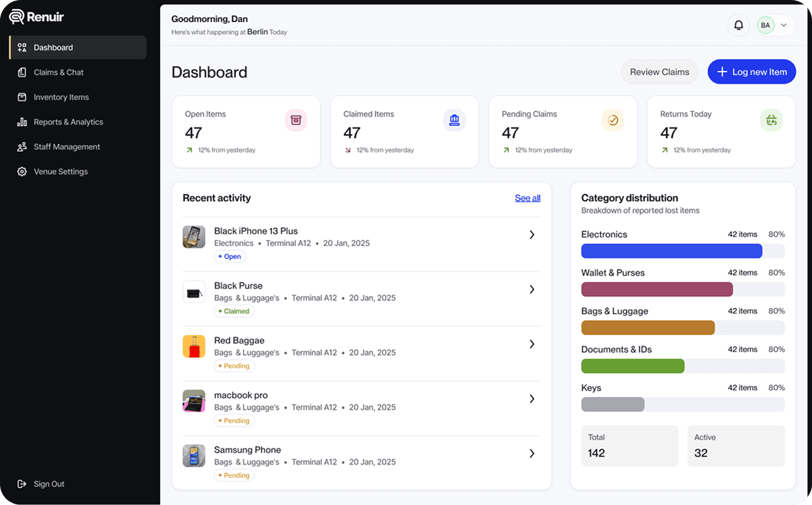
Task: Click the Documents & IDs green bar
Action: [633, 366]
